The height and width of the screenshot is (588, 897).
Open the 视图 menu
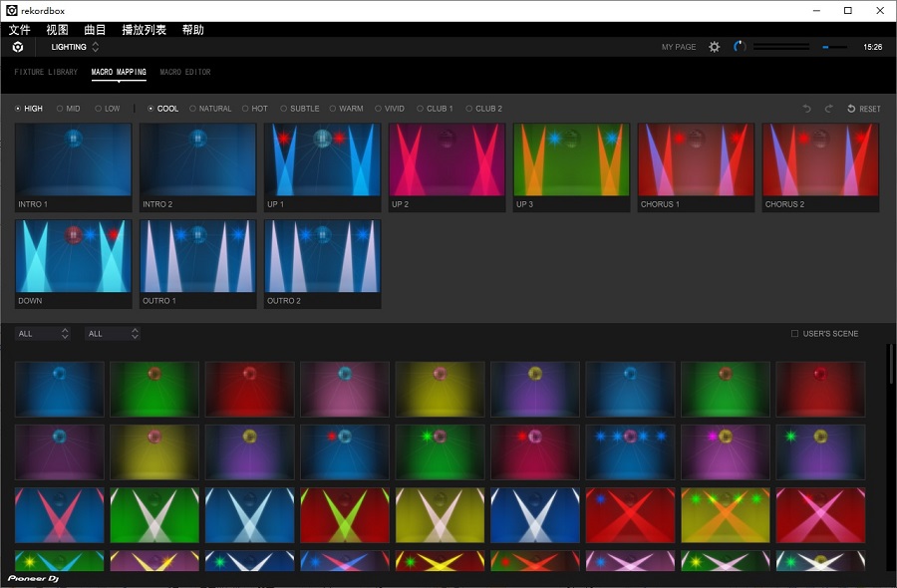tap(57, 30)
